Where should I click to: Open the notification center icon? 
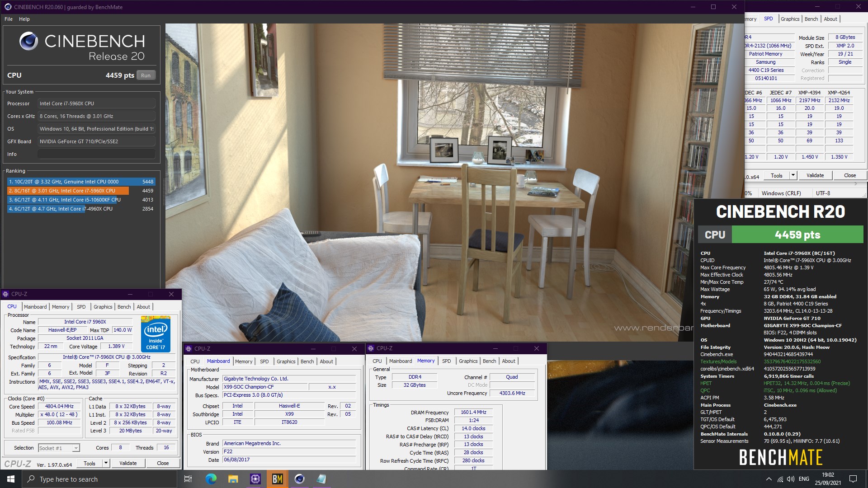(x=853, y=479)
